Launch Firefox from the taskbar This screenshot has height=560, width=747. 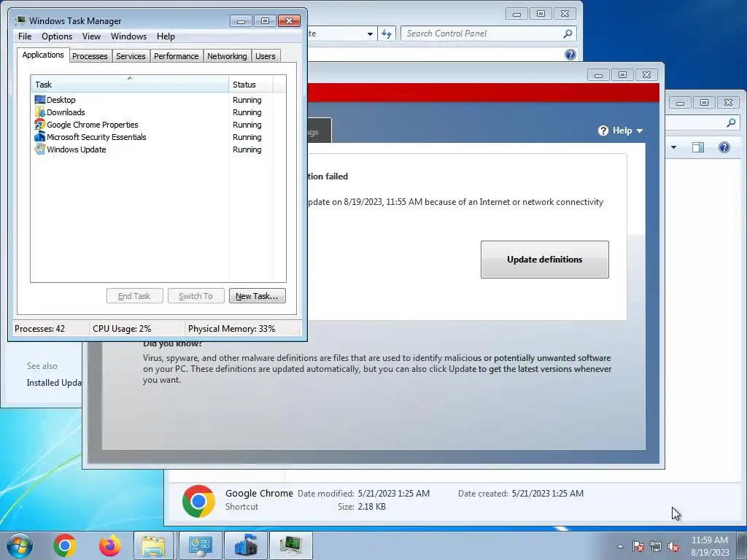click(109, 545)
